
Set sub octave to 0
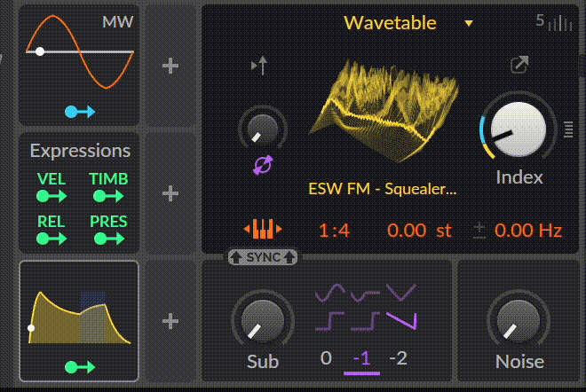(x=326, y=359)
